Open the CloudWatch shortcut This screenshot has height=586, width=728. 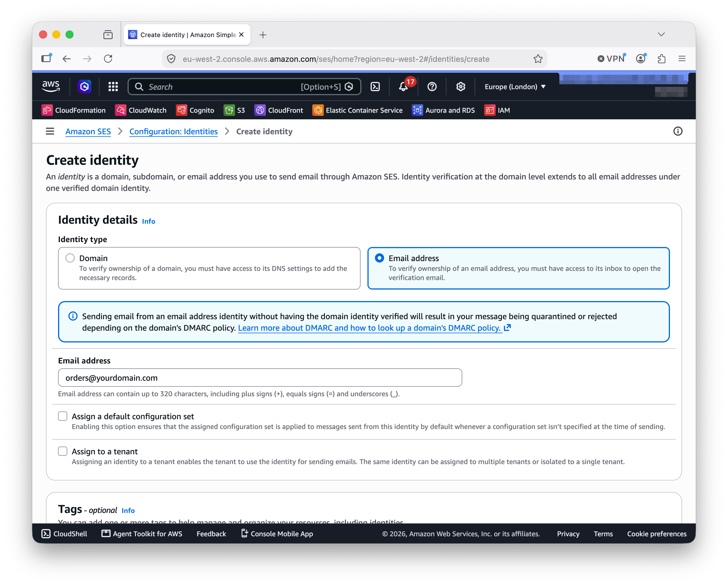(141, 110)
